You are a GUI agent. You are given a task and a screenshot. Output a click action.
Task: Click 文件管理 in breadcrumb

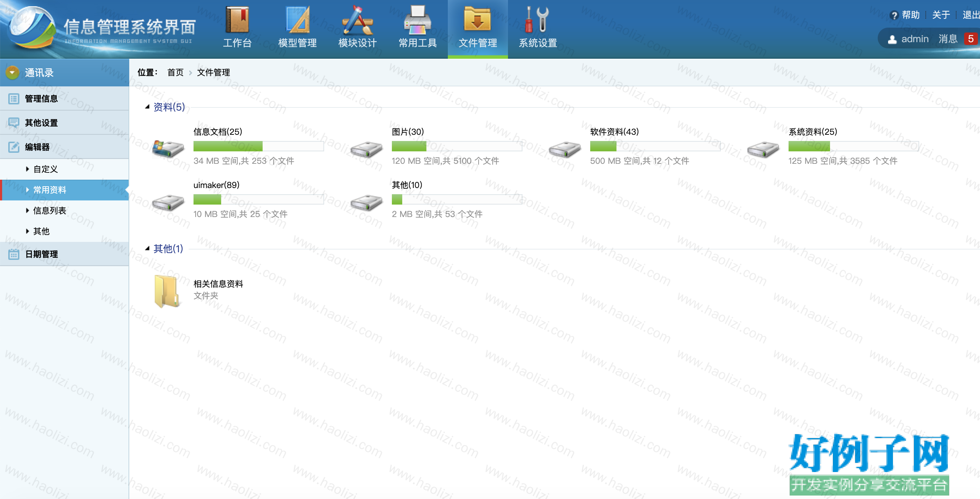(x=214, y=72)
